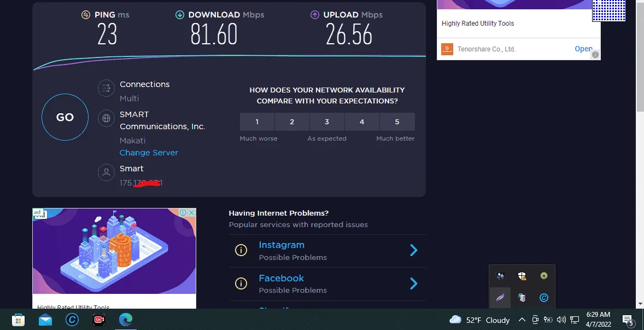Click Facebook warning info icon
Screen dimensions: 644x330
click(x=241, y=283)
